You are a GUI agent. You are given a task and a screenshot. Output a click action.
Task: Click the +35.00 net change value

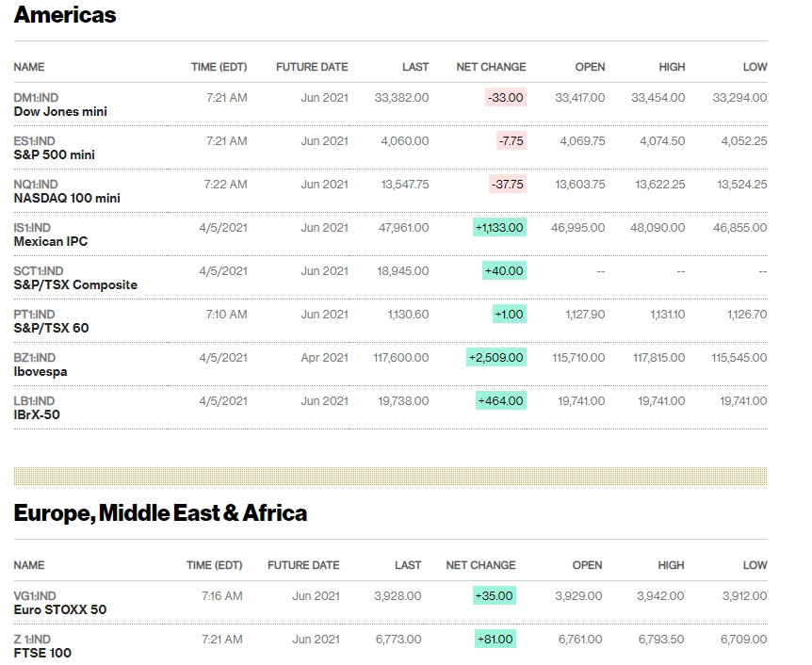click(x=494, y=596)
